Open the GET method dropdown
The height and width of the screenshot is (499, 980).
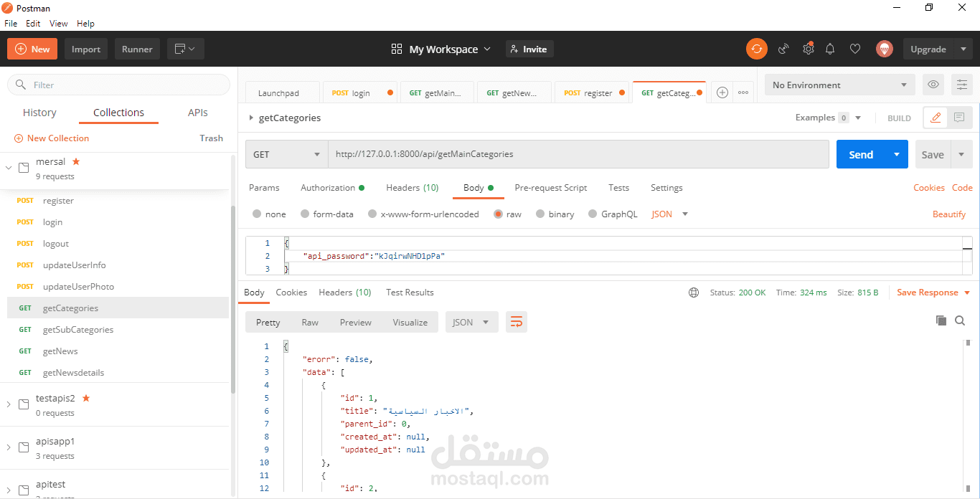[x=287, y=154]
